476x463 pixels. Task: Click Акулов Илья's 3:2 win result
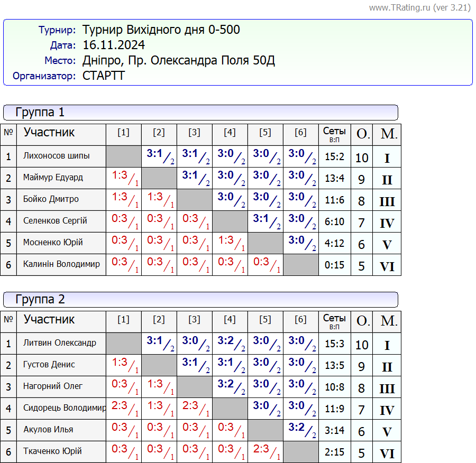tap(300, 430)
